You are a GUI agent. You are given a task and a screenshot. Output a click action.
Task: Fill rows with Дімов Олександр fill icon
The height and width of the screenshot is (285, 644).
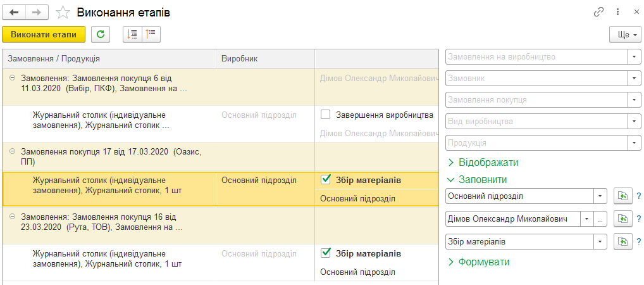coord(622,219)
